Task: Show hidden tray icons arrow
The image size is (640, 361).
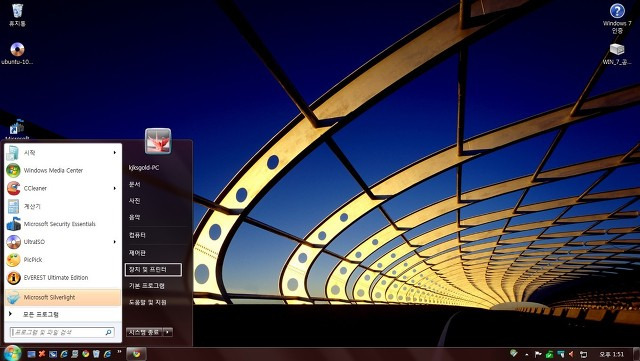Action: (527, 354)
